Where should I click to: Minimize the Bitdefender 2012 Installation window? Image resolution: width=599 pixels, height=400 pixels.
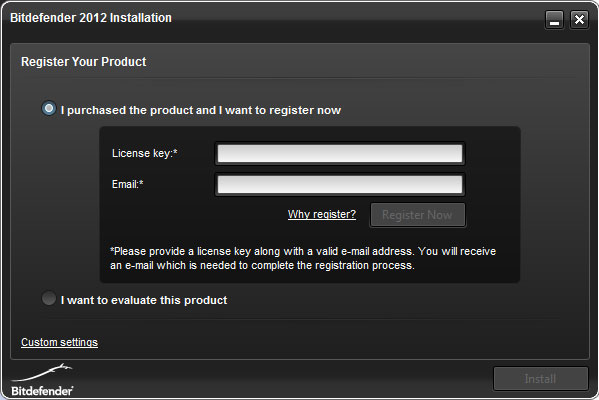pyautogui.click(x=554, y=20)
